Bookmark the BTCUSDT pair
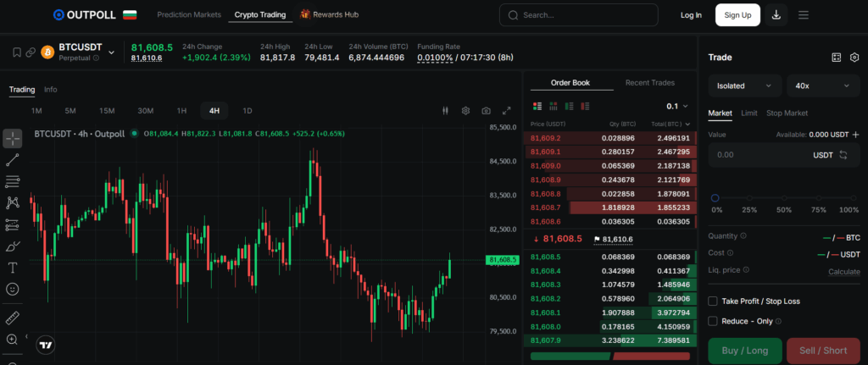 [17, 52]
